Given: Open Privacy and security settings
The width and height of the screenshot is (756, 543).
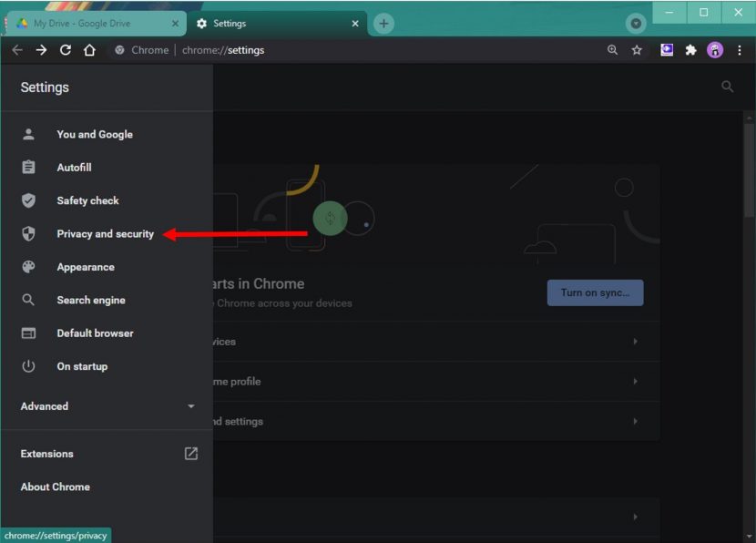Looking at the screenshot, I should 107,234.
